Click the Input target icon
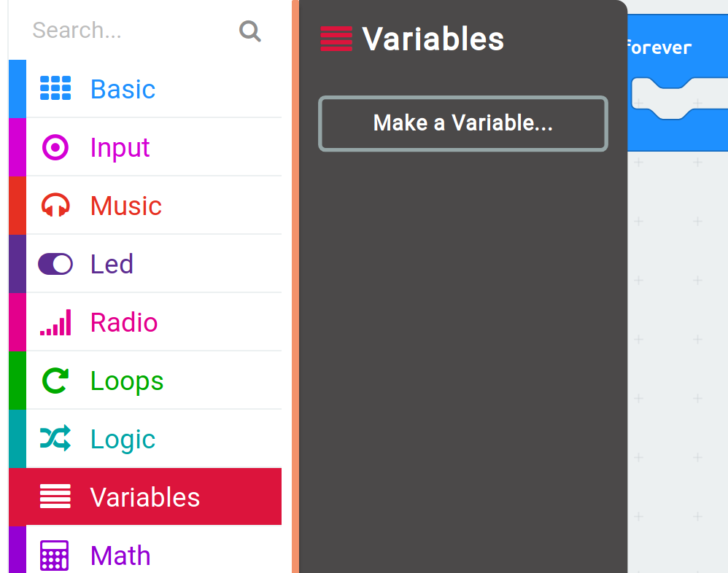Viewport: 728px width, 573px height. click(55, 147)
